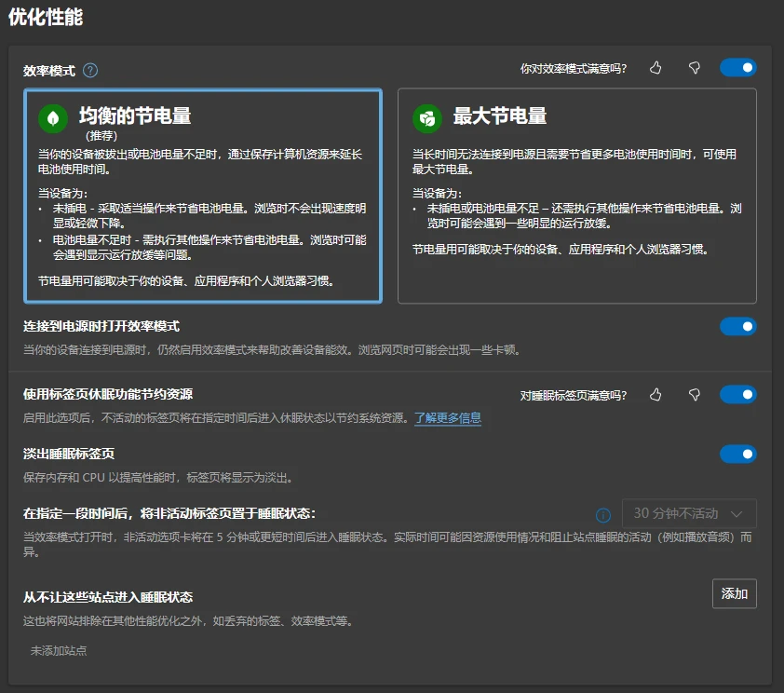Click the 淡出睡眠标签页 label
The height and width of the screenshot is (693, 784).
(x=69, y=454)
